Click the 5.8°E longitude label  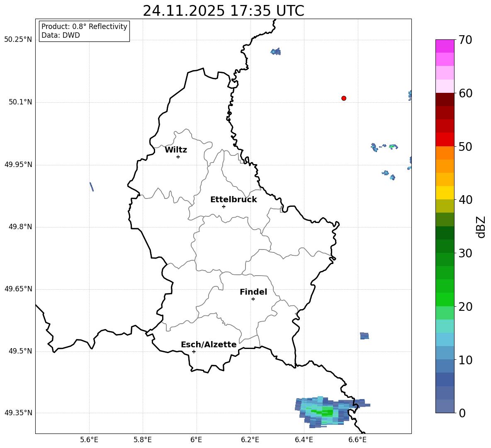coord(143,440)
